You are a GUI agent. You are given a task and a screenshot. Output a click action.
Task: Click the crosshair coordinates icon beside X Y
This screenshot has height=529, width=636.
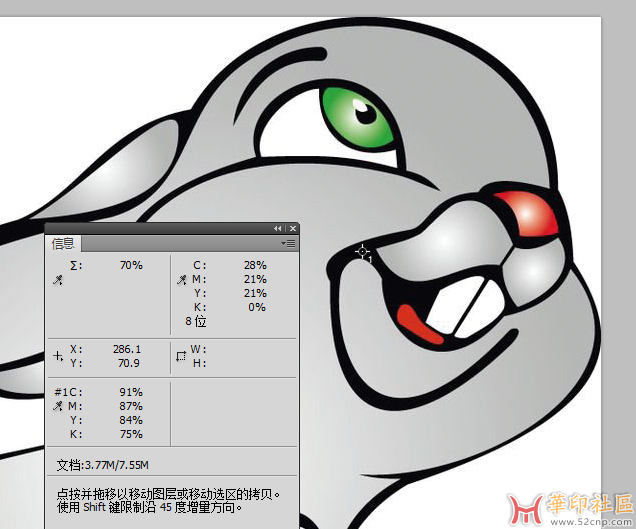click(58, 356)
